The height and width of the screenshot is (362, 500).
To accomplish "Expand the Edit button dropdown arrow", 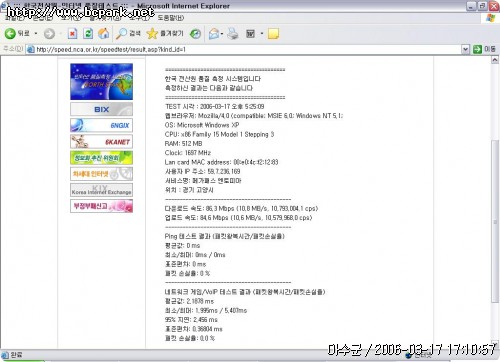I will [x=262, y=33].
